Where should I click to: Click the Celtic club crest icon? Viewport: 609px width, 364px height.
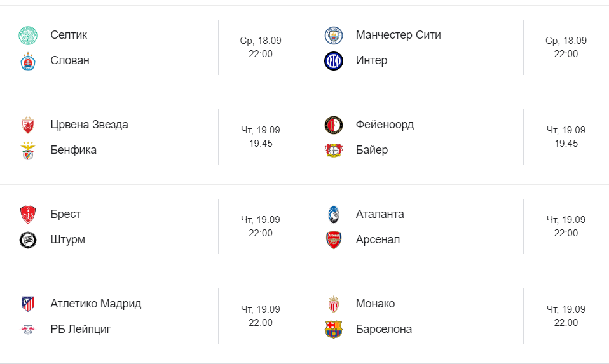tap(28, 36)
